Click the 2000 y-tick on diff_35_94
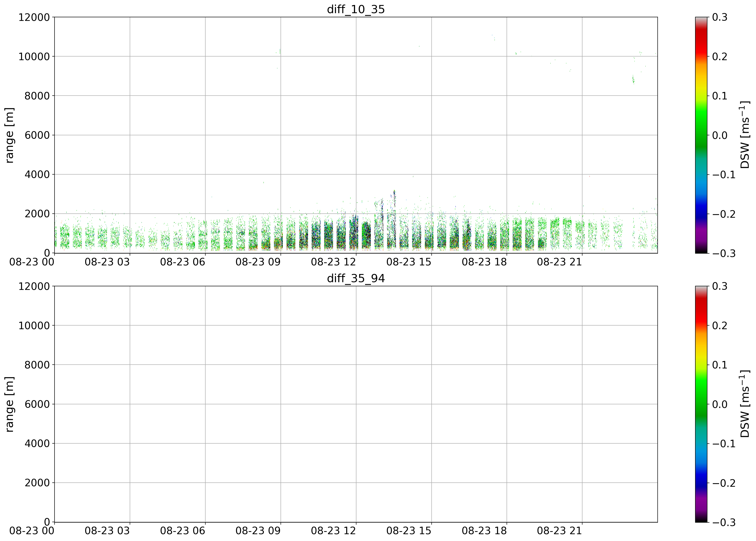The height and width of the screenshot is (541, 756). coord(37,483)
